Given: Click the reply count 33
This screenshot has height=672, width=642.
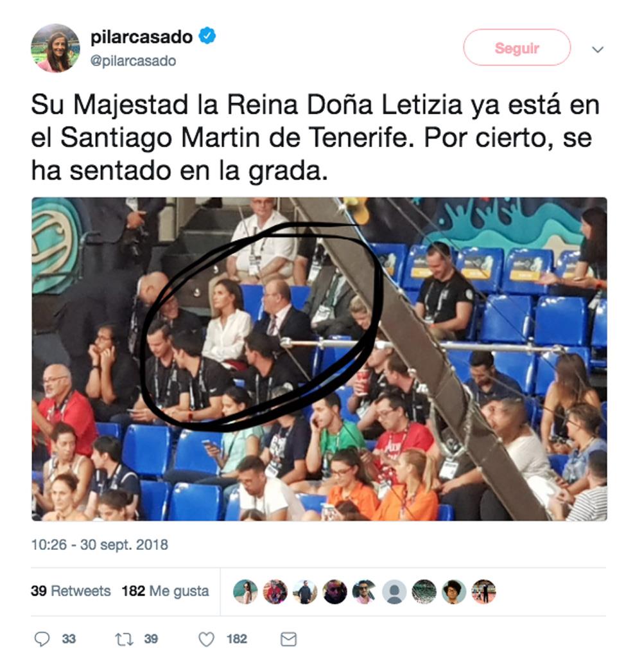Looking at the screenshot, I should (x=69, y=639).
